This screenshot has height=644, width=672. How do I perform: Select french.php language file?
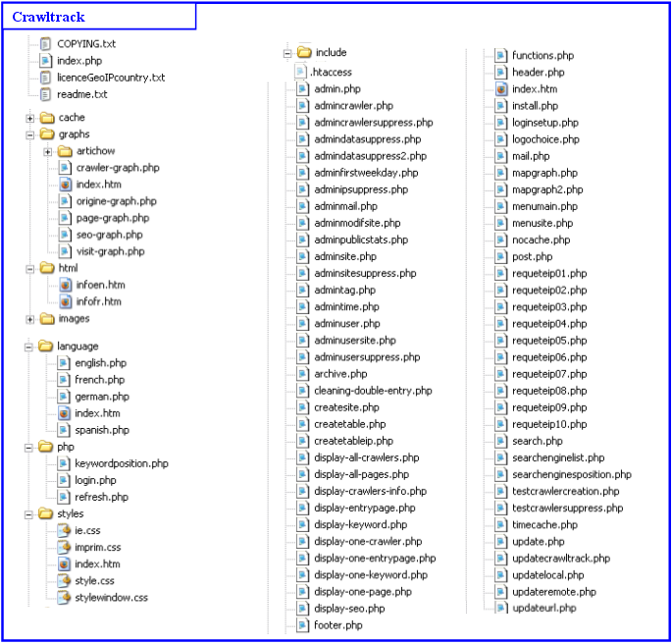[x=99, y=380]
